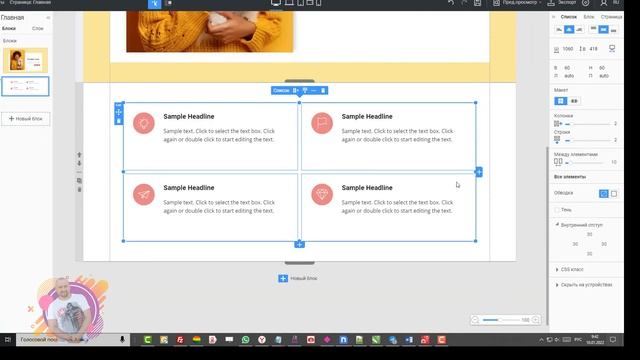
Task: Open layout columns dropdown on Список toolbar
Action: click(x=296, y=91)
